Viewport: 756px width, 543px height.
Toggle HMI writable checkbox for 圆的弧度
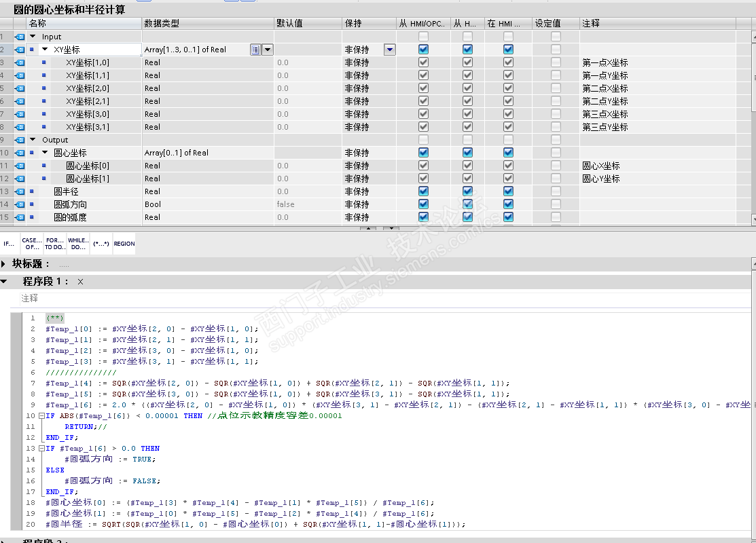point(468,217)
